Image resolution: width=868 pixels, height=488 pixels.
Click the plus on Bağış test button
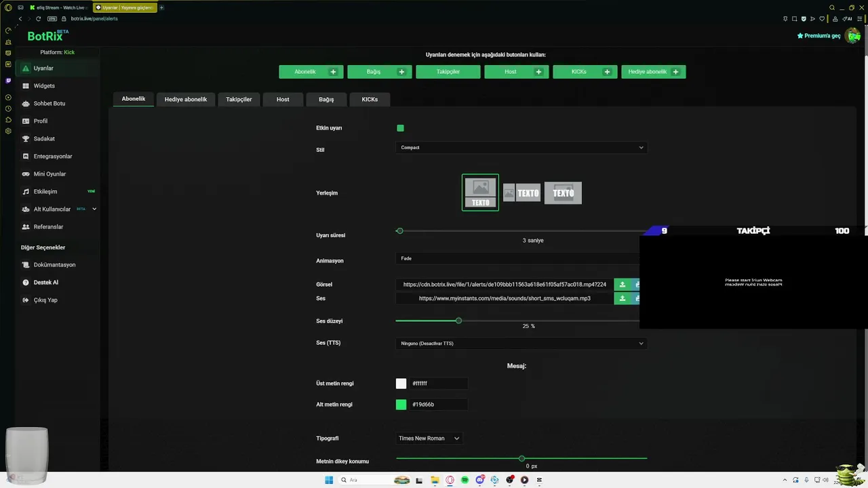401,72
